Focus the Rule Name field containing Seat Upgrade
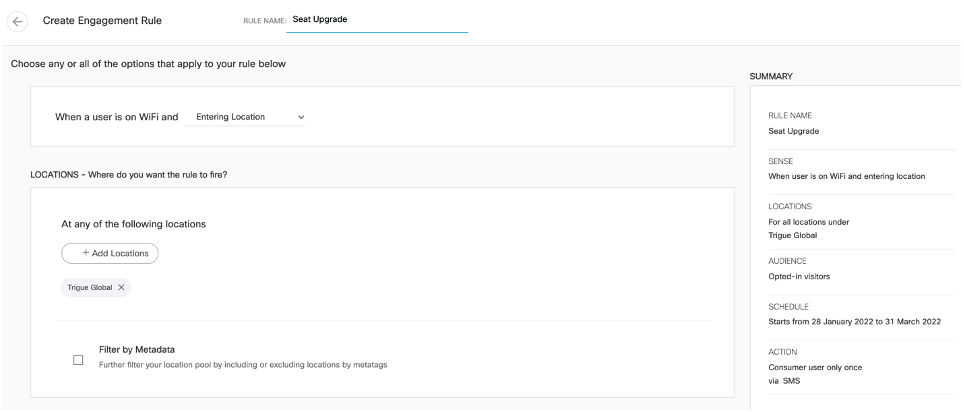 (x=377, y=20)
